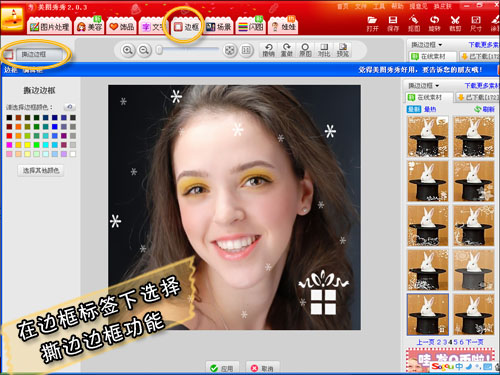Go to 下一页 next page
Viewport: 500px width, 375px height.
[x=474, y=342]
